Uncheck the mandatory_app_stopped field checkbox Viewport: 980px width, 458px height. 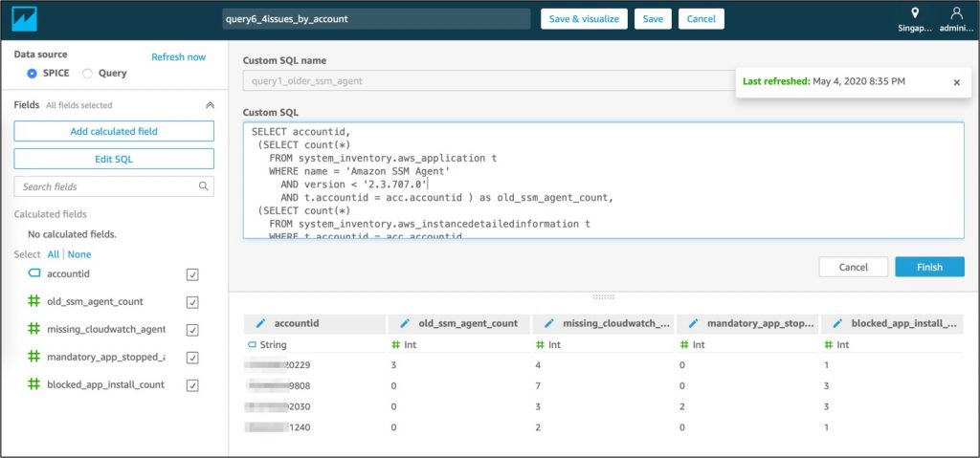click(192, 358)
